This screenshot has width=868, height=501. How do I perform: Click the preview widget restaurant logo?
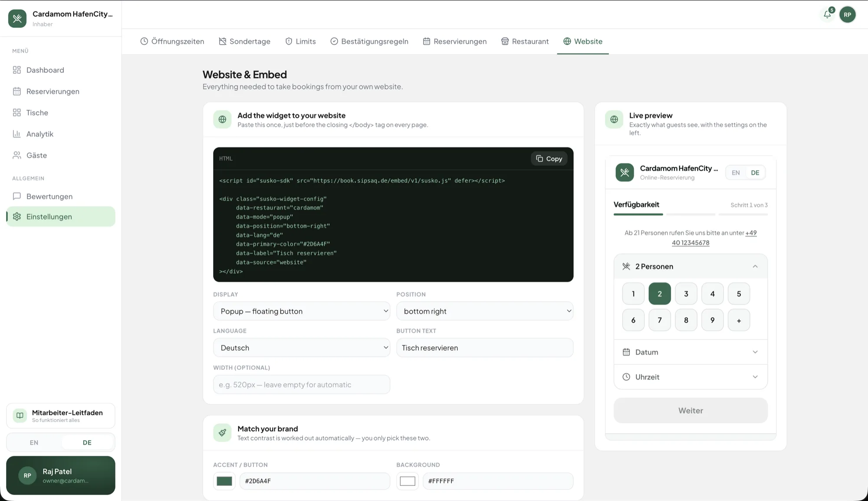[625, 172]
